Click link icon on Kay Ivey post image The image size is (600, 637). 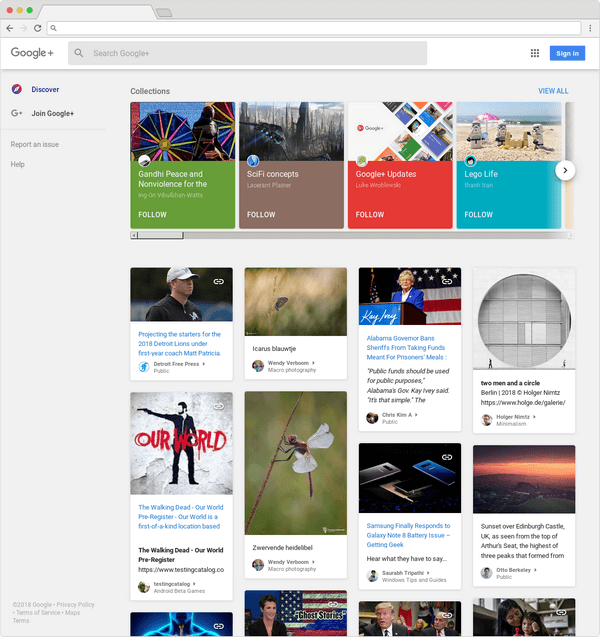[447, 281]
